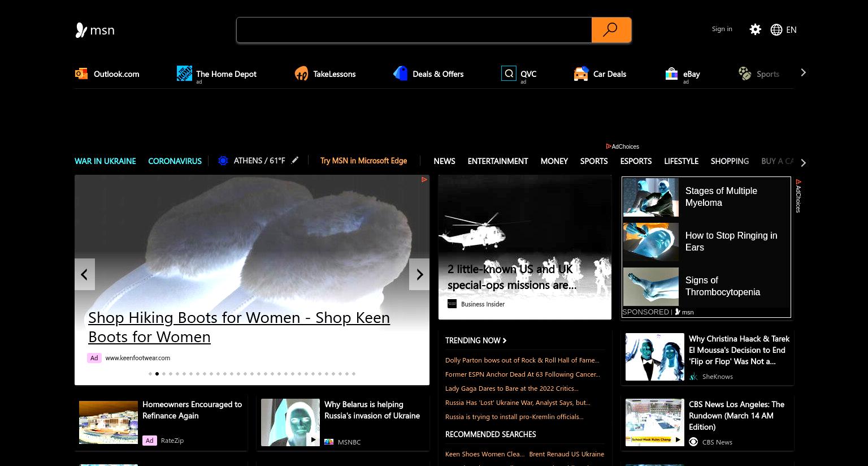
Task: Open pro-Kremlin officials trending story
Action: point(514,417)
